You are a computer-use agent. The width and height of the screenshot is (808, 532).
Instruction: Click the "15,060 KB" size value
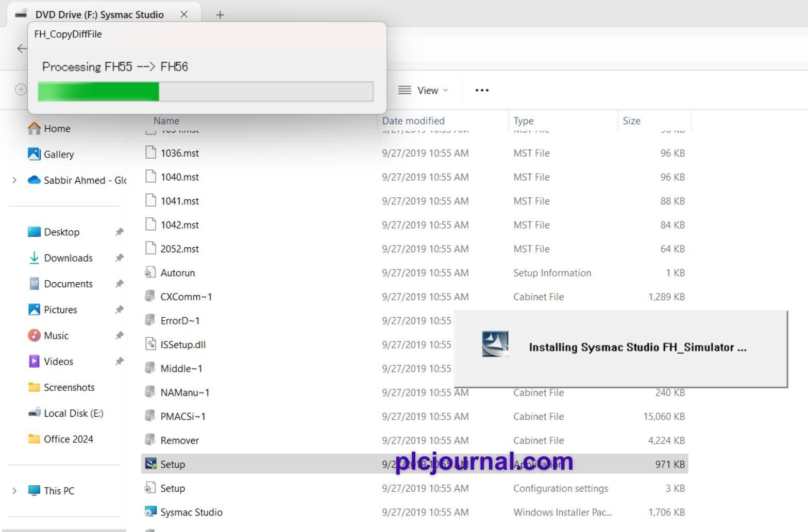pyautogui.click(x=664, y=416)
